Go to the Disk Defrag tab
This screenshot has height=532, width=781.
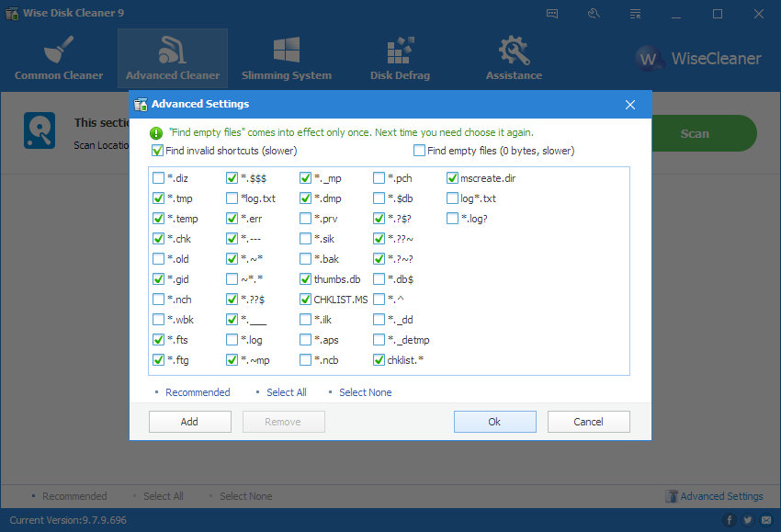(400, 58)
